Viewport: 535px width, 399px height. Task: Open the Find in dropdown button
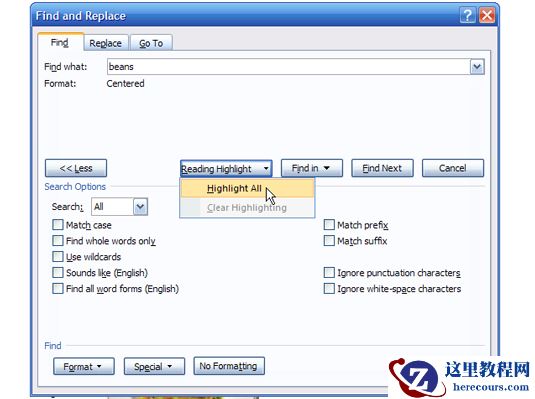[312, 168]
